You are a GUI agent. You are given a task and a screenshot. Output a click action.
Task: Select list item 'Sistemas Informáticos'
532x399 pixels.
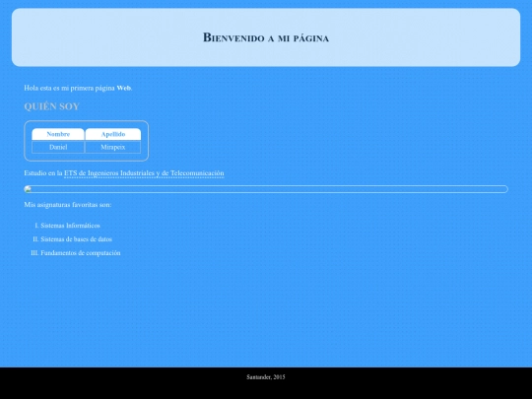[x=70, y=226]
